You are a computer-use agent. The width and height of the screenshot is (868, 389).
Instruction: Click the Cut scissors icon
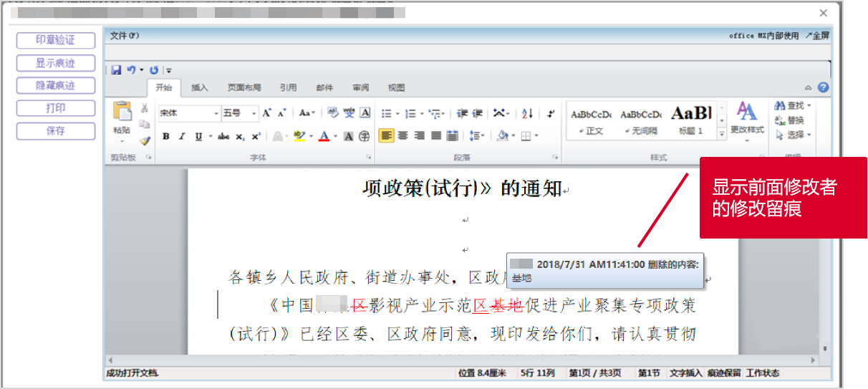(145, 108)
